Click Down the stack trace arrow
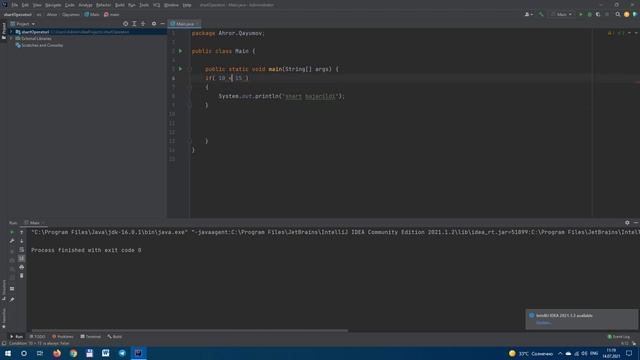This screenshot has height=360, width=640. tap(22, 241)
